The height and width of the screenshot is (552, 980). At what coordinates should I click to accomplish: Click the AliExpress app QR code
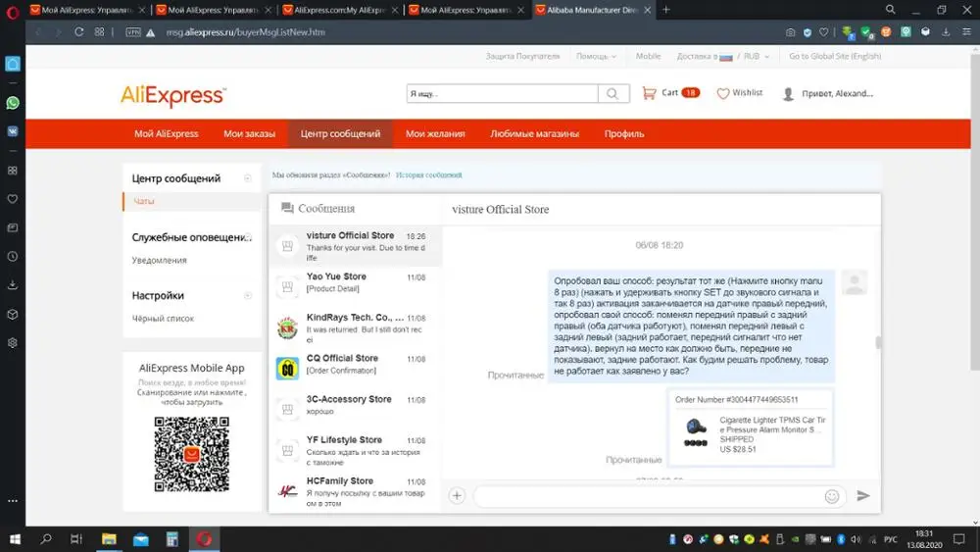tap(191, 455)
